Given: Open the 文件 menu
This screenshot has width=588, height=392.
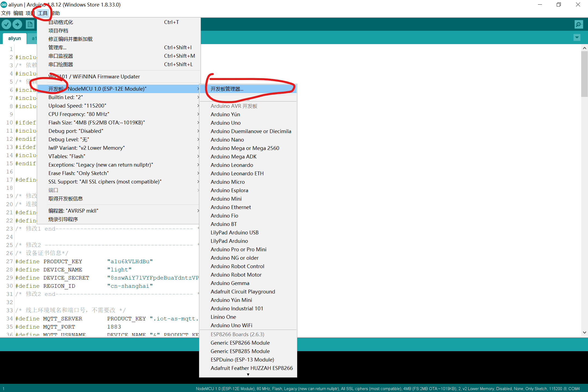Looking at the screenshot, I should click(x=6, y=13).
